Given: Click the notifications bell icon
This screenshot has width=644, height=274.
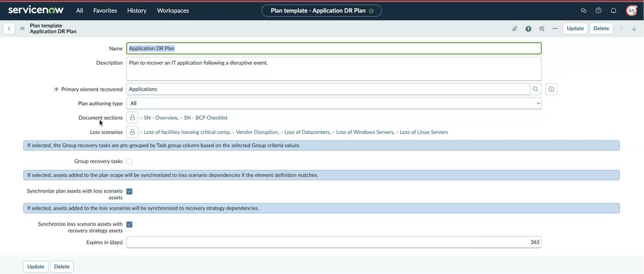Looking at the screenshot, I should pos(613,11).
